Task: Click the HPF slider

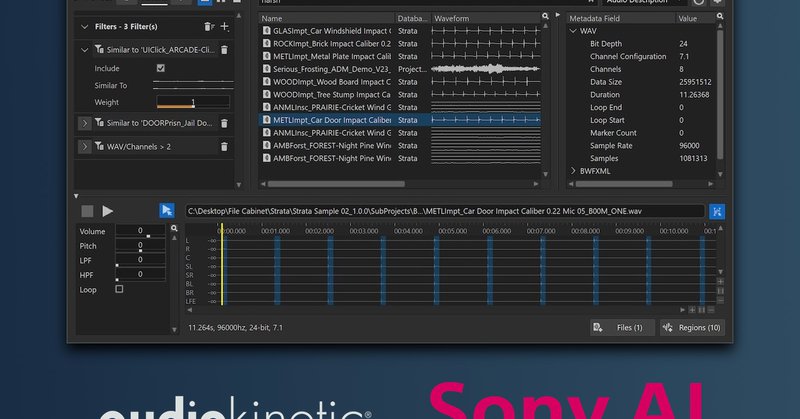Action: (x=140, y=275)
